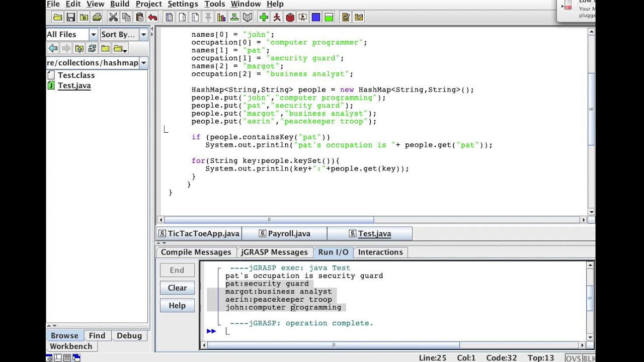
Task: Refresh the file browser listing
Action: pos(92,48)
